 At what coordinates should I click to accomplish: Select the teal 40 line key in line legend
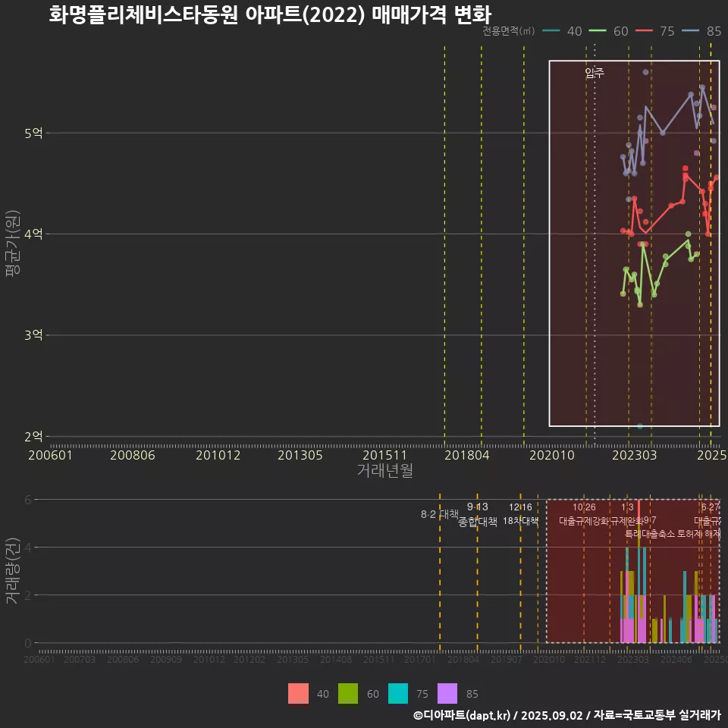[551, 30]
